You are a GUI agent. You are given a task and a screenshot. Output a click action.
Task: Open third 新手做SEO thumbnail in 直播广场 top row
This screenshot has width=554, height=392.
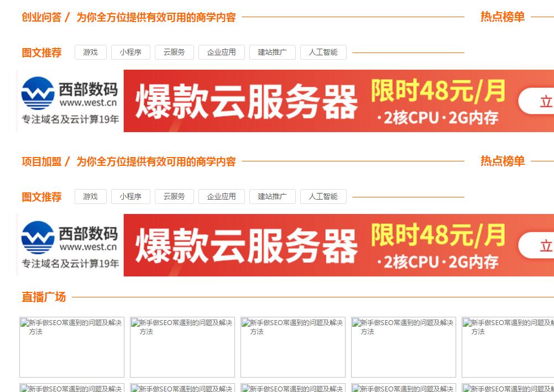pyautogui.click(x=293, y=347)
